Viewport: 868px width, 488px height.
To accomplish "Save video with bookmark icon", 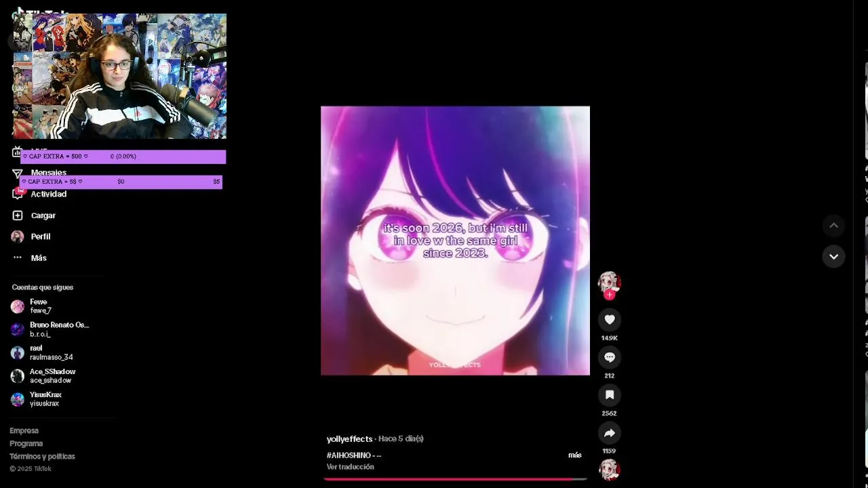I will (610, 395).
